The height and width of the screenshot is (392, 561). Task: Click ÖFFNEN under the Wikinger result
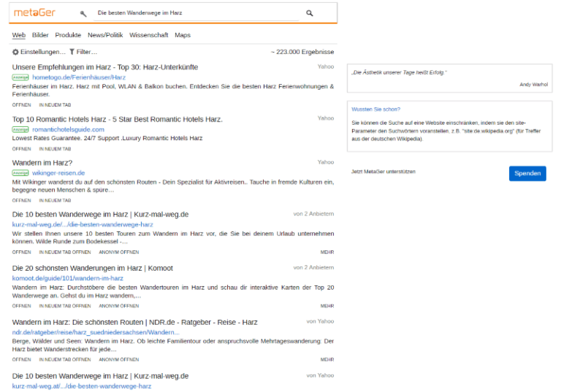pyautogui.click(x=21, y=200)
